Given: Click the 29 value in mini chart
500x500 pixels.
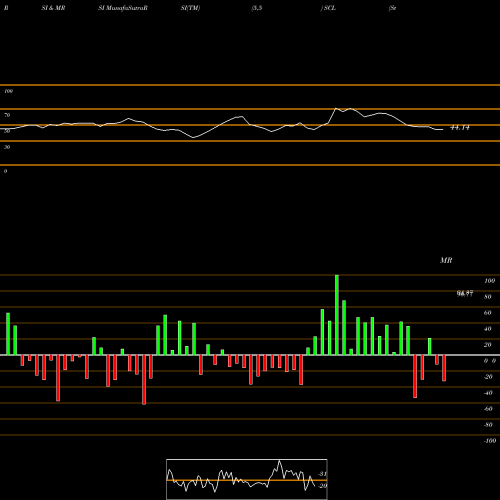Looking at the screenshot, I should pos(322,486).
